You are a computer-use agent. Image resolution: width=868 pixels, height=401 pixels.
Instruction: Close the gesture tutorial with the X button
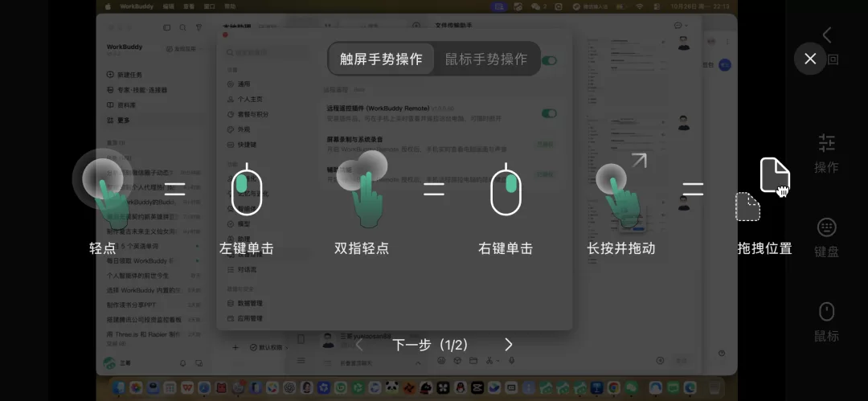[810, 59]
